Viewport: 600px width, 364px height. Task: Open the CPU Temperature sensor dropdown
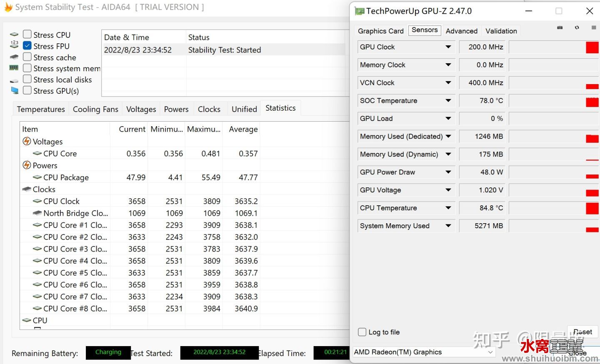click(x=448, y=208)
